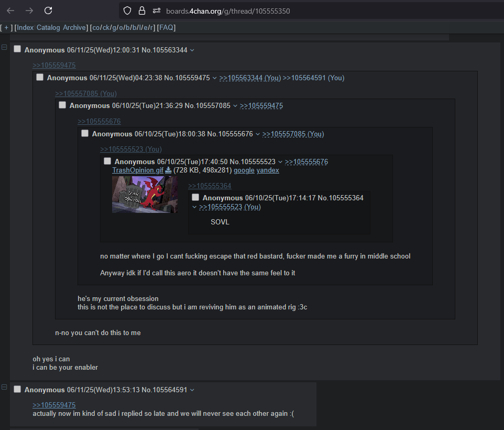Screen dimensions: 504x430
Task: Tick checkbox of post No.105564591
Action: coord(17,389)
